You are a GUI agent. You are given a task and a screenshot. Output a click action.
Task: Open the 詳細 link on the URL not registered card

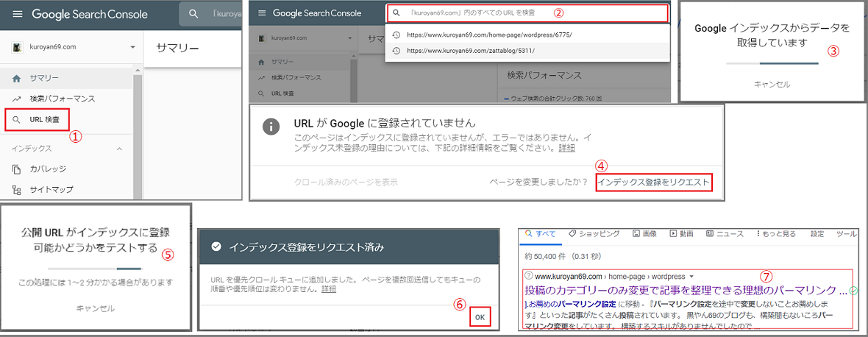566,149
